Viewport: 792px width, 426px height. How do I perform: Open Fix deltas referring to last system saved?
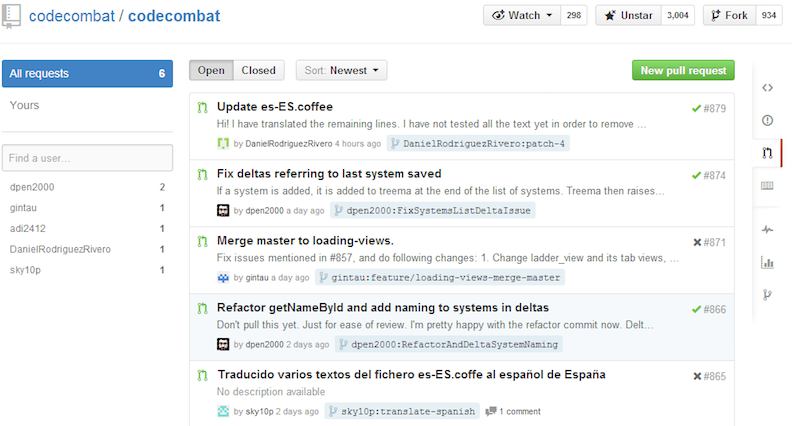point(329,174)
